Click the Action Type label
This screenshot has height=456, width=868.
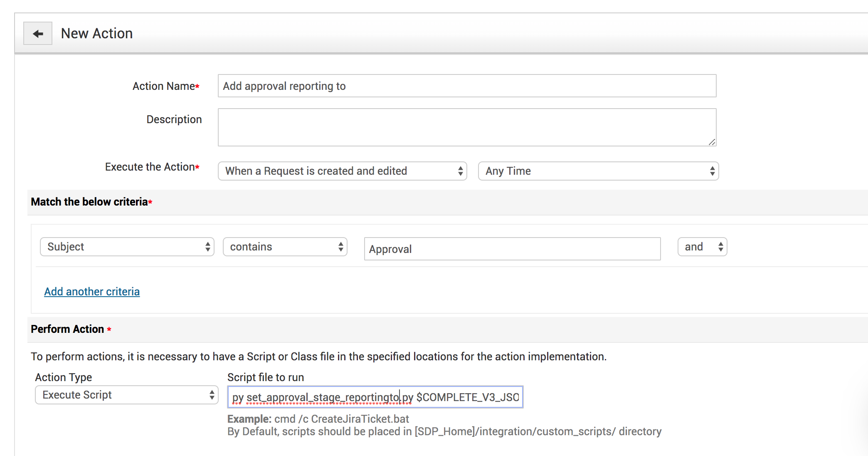click(x=64, y=377)
